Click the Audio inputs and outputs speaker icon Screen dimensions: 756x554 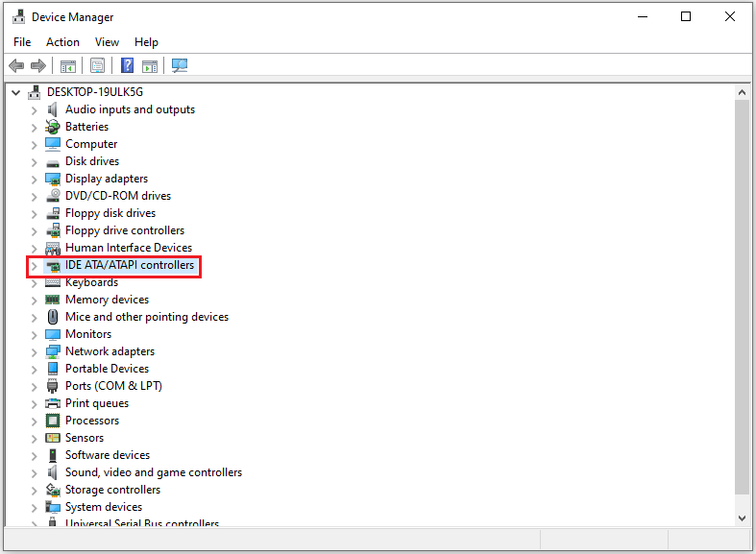[53, 109]
